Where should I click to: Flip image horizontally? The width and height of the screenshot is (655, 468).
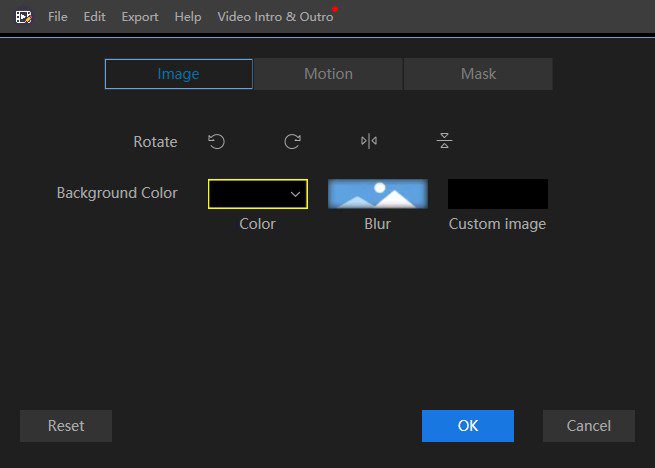369,142
